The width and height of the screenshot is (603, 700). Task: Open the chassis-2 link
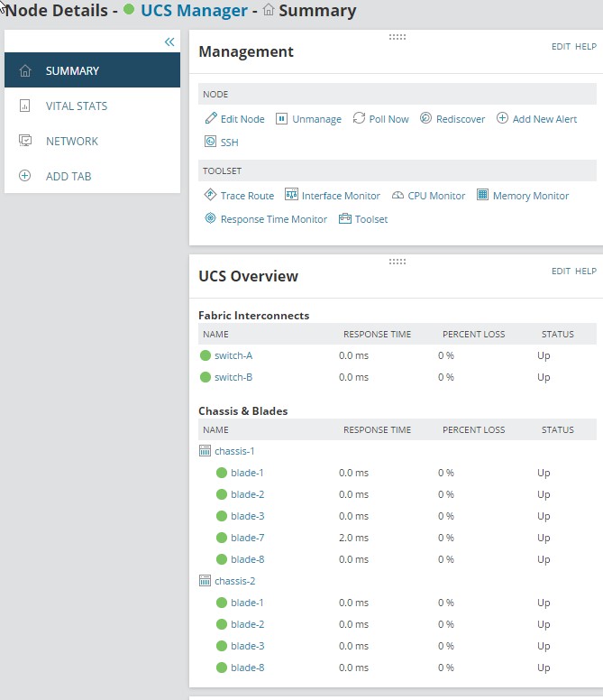pos(235,581)
